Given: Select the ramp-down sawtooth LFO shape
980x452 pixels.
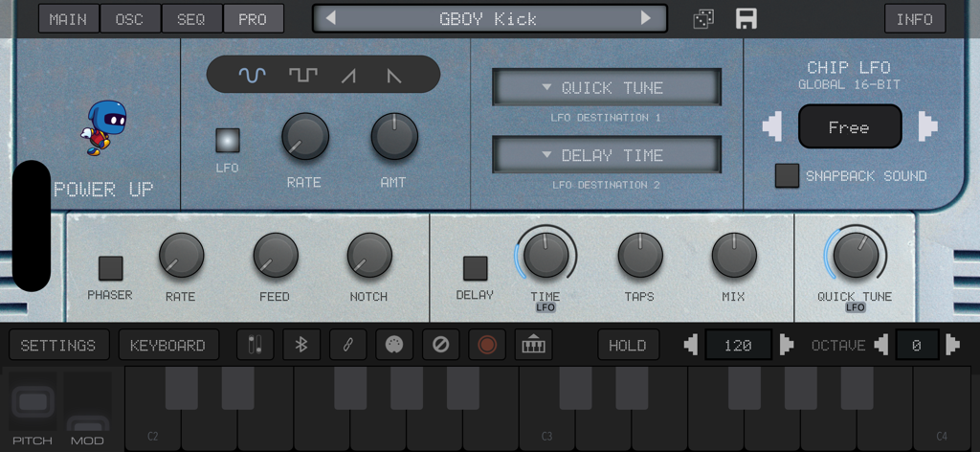Looking at the screenshot, I should (393, 77).
